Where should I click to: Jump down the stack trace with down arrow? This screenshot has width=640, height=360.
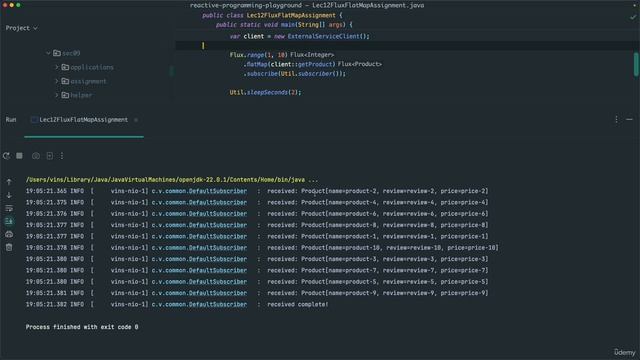click(x=9, y=196)
